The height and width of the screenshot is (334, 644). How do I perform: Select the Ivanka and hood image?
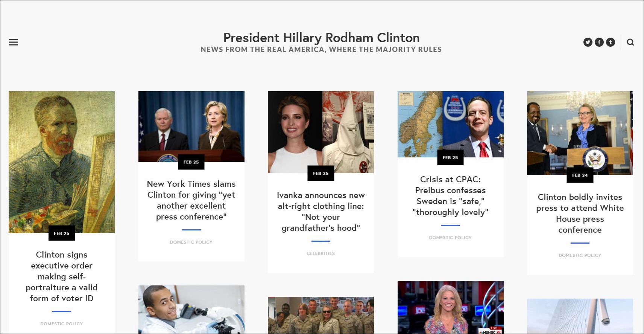[x=321, y=132]
